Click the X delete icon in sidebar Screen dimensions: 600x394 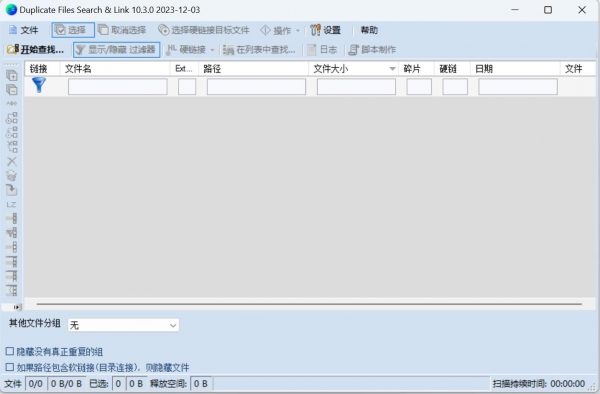pos(12,161)
